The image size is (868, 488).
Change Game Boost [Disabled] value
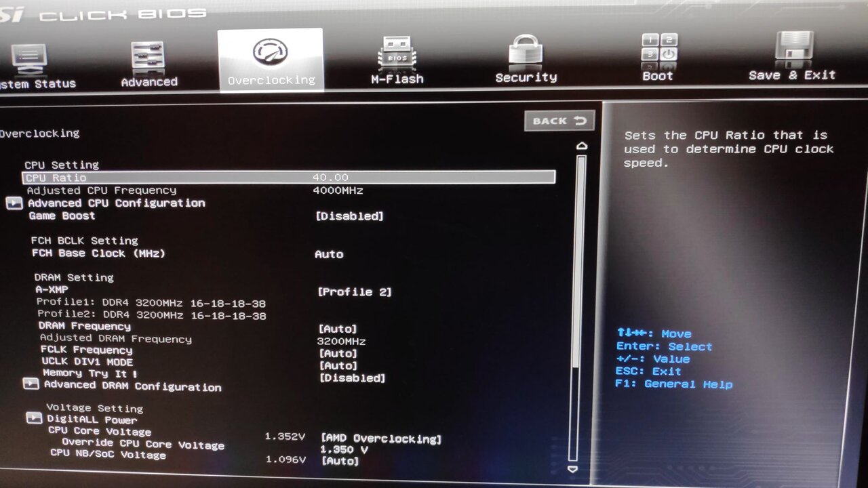coord(350,216)
